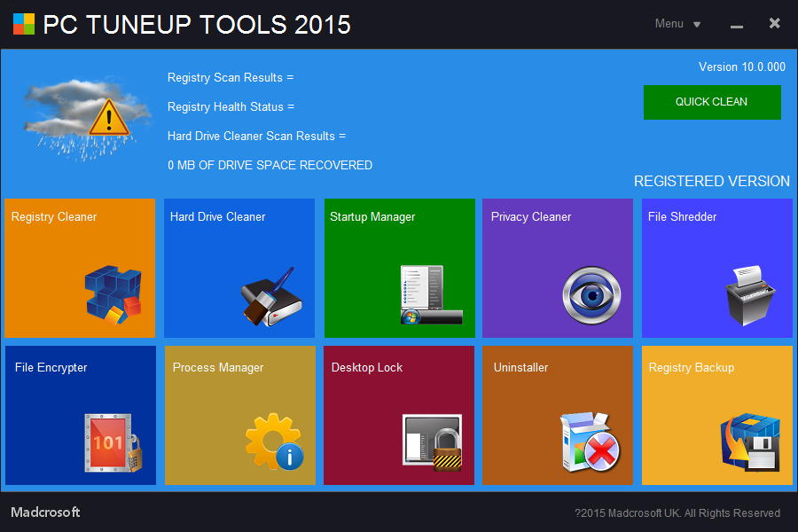Close the PC Tuneup Tools window
Screen dimensions: 798x532
click(x=775, y=23)
